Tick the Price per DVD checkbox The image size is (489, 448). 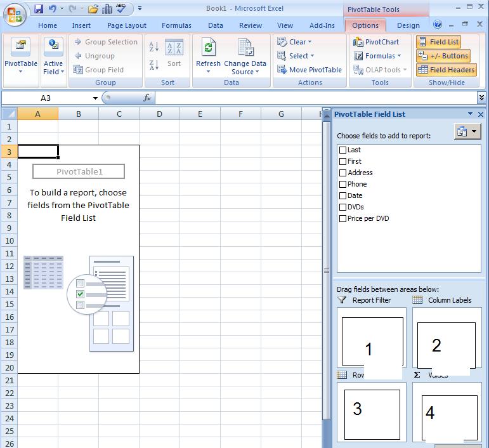343,218
